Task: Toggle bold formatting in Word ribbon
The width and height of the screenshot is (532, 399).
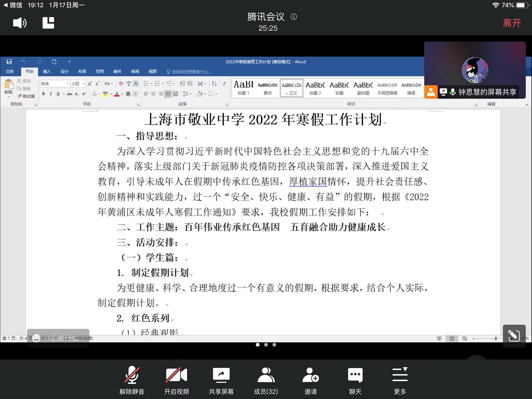Action: pyautogui.click(x=43, y=94)
